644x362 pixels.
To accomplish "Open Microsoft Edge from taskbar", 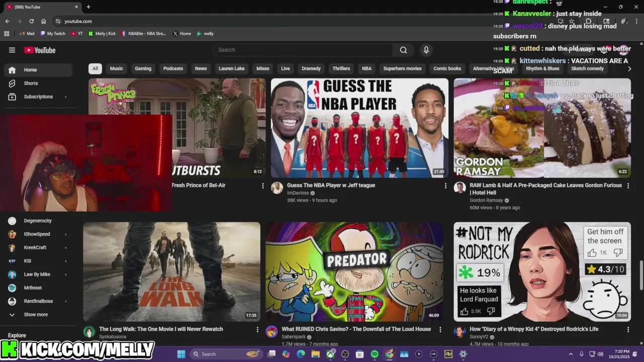I will [x=301, y=354].
